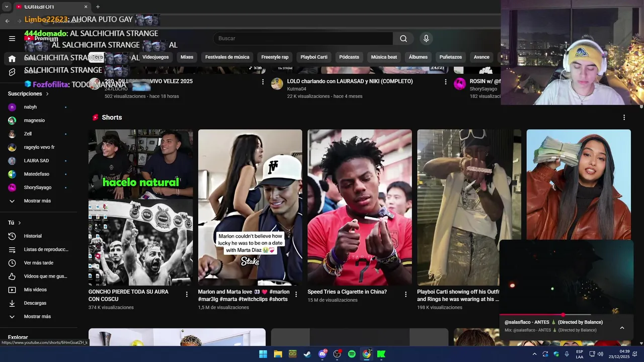
Task: Open ESP LAA language switcher
Action: (580, 354)
